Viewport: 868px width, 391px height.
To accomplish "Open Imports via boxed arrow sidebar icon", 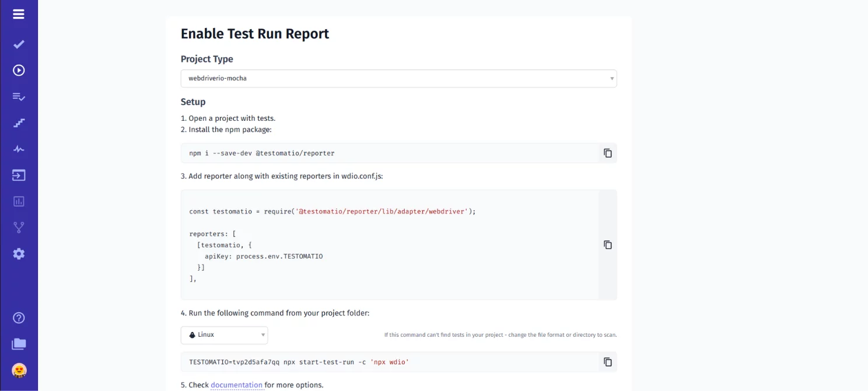I will point(19,175).
